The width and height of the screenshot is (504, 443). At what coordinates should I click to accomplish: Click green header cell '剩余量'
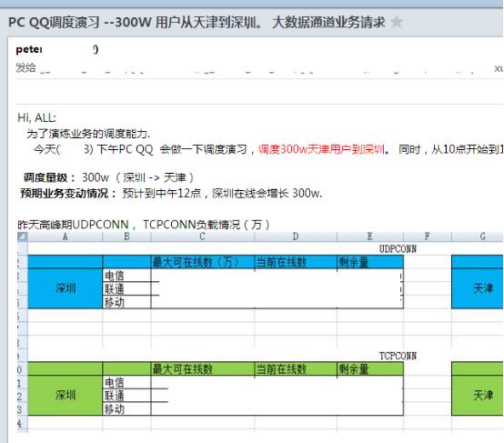coord(370,369)
